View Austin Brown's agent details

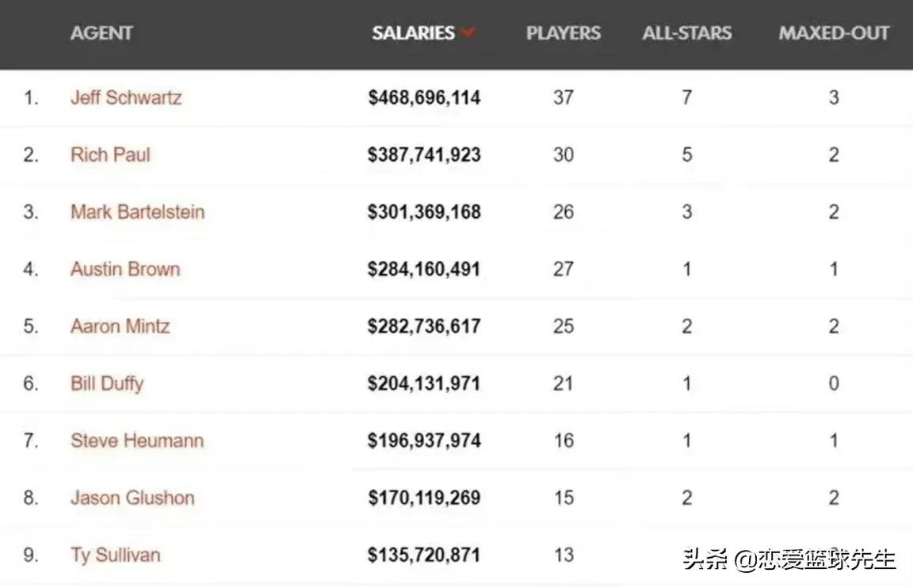pyautogui.click(x=125, y=269)
